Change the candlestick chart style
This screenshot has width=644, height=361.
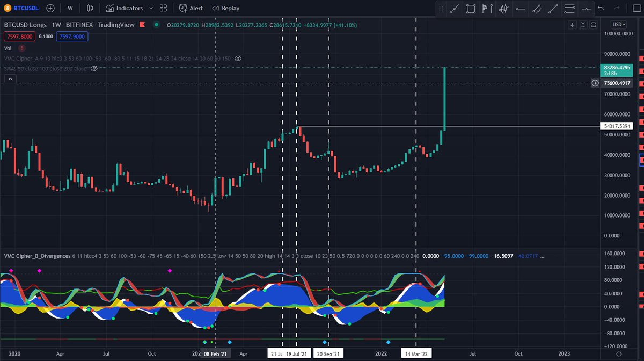pyautogui.click(x=90, y=8)
